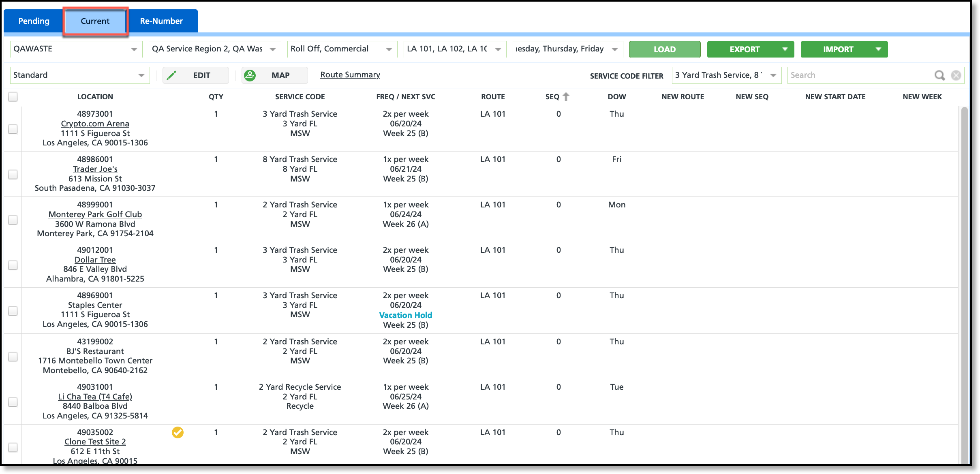Screen dimensions: 980x474
Task: Open EXPORT button dropdown arrow
Action: [x=785, y=49]
